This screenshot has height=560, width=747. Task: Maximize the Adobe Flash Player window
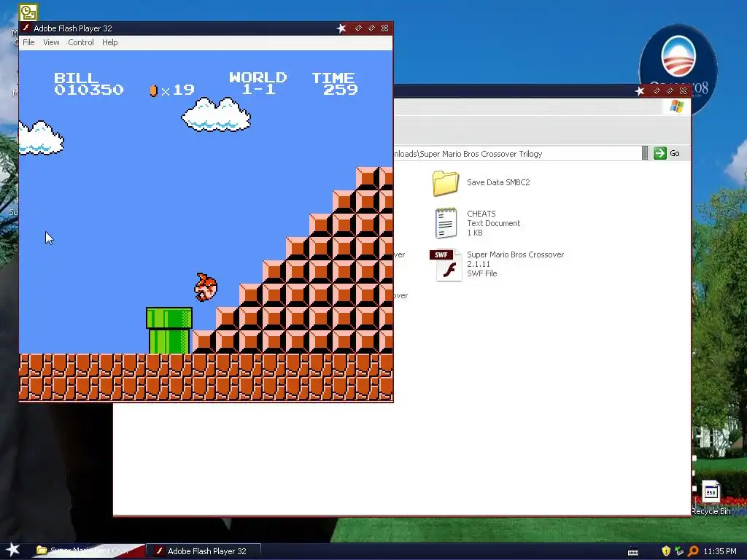pyautogui.click(x=371, y=28)
